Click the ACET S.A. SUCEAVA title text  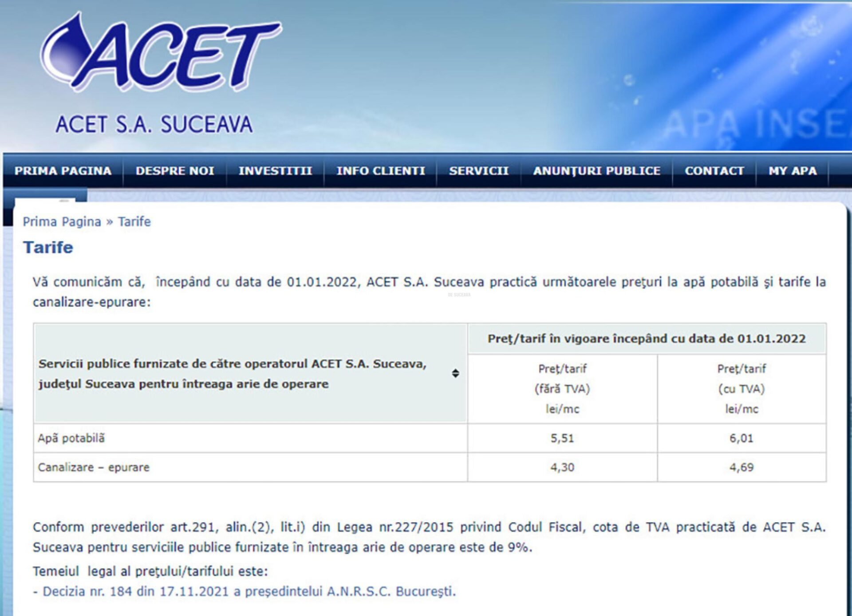tap(154, 124)
